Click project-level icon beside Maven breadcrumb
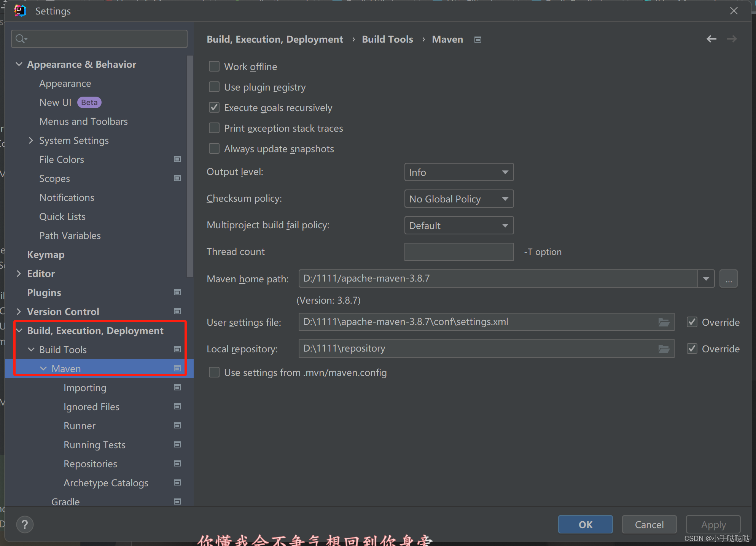Image resolution: width=756 pixels, height=546 pixels. 478,40
